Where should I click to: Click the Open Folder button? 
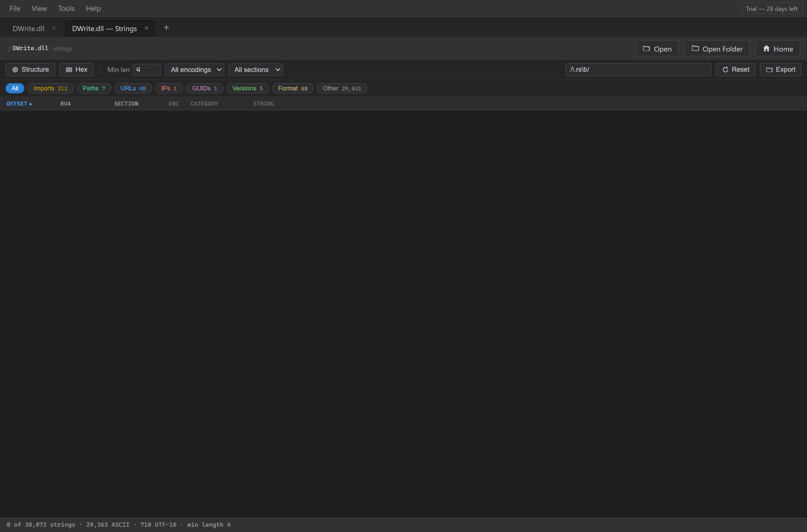[x=717, y=48]
